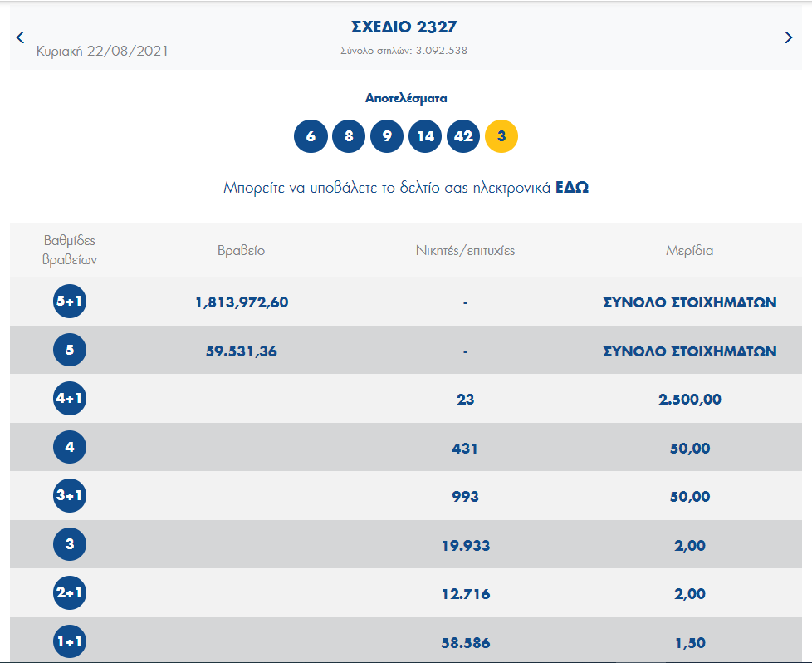Screen dimensions: 812x663
Task: Click winners count 19.933
Action: [x=466, y=545]
